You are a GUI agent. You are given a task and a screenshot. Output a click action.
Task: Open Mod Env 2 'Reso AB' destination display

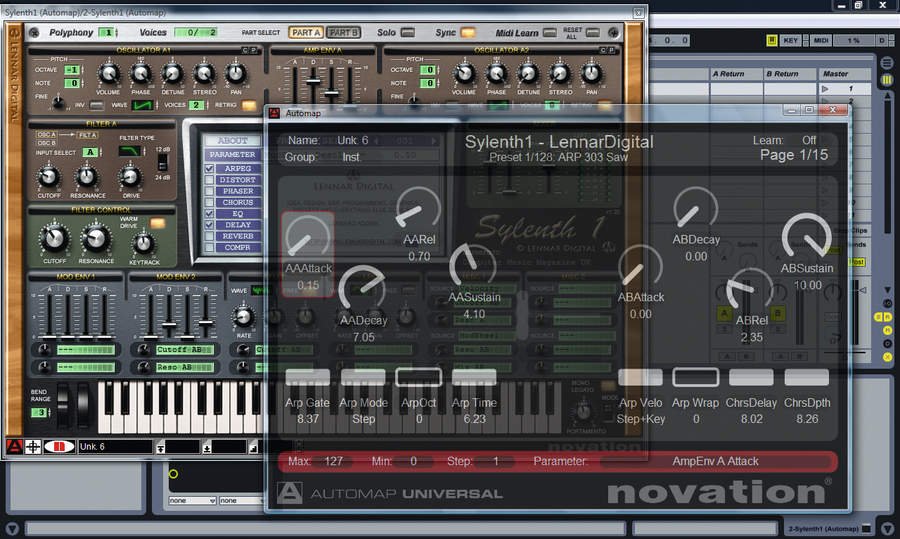click(184, 367)
